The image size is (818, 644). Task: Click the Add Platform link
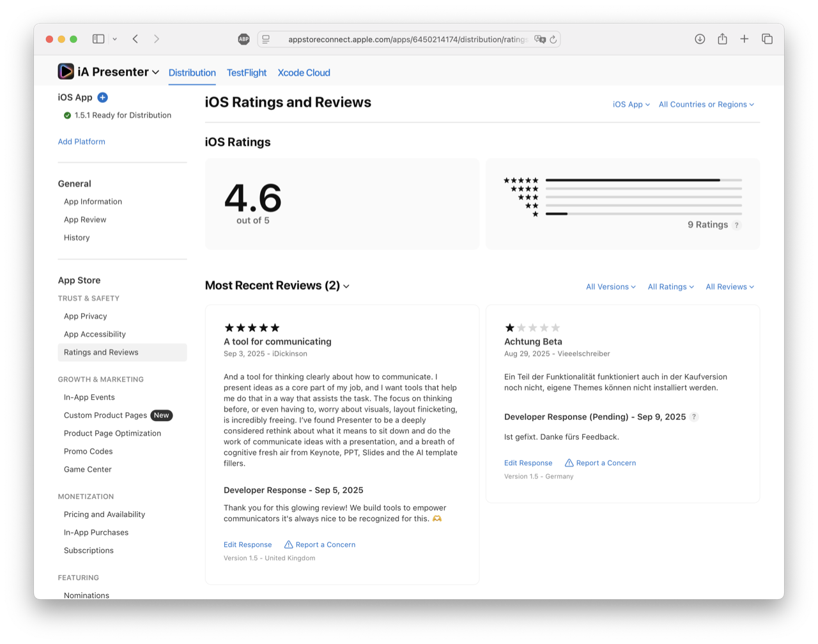[x=82, y=142]
